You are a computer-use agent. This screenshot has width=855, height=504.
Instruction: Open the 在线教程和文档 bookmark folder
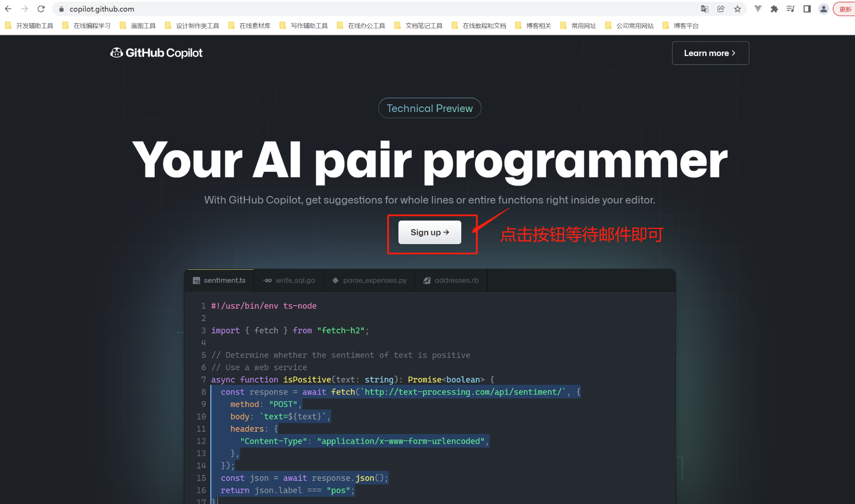coord(479,26)
